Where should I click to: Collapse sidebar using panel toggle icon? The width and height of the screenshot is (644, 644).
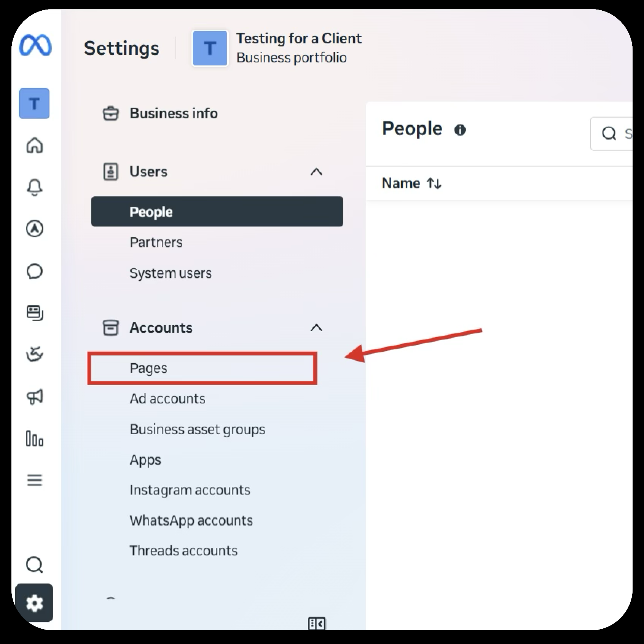coord(317,624)
